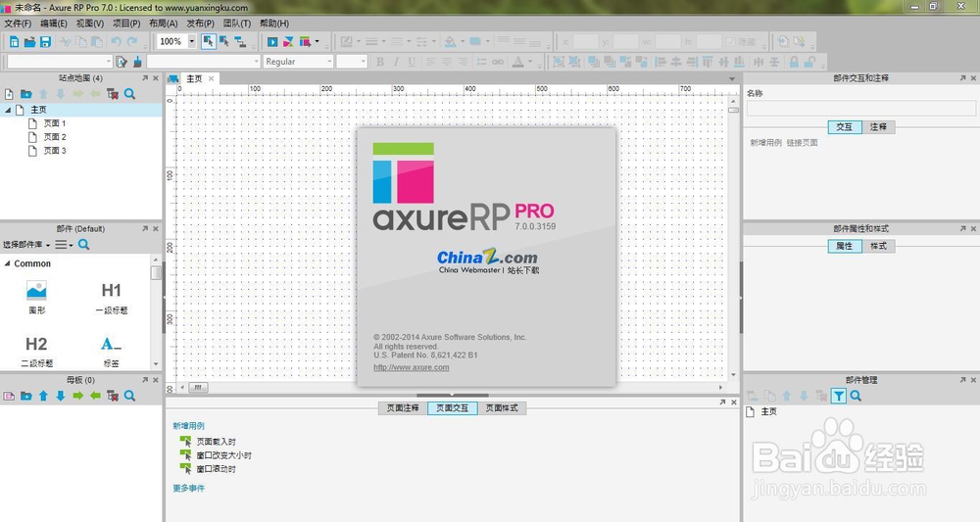
Task: Switch to the 注释 tab in interactions panel
Action: pyautogui.click(x=878, y=126)
